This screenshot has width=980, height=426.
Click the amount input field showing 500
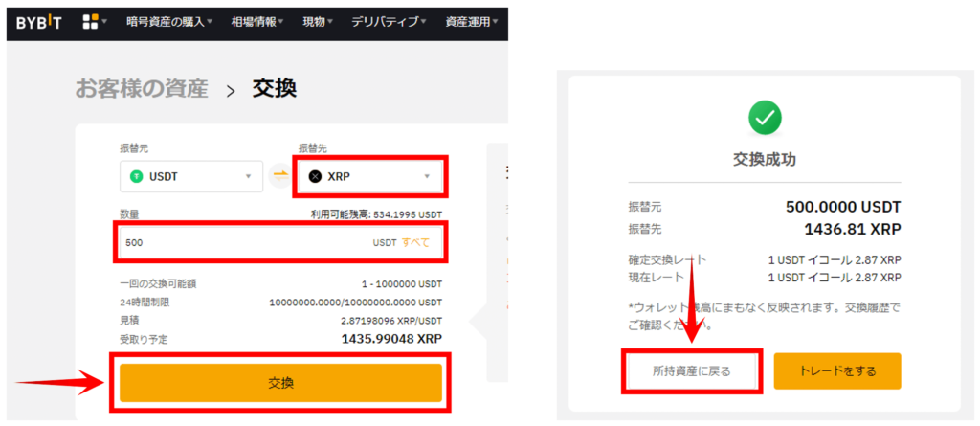[280, 243]
